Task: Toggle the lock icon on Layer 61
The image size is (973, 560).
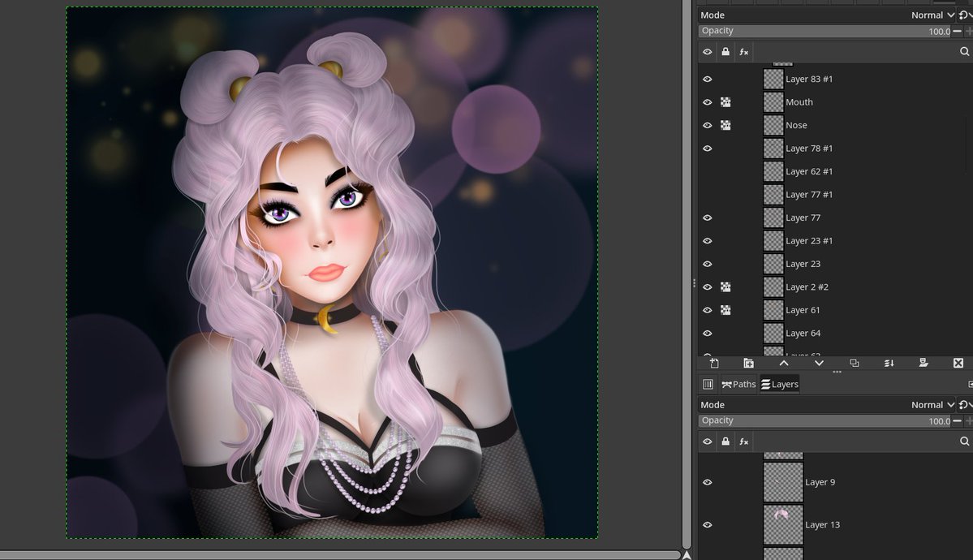Action: pyautogui.click(x=725, y=310)
